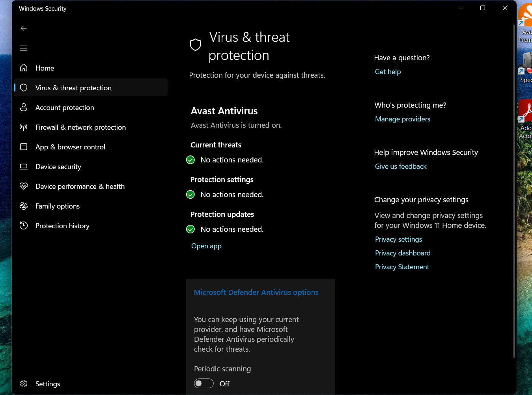
Task: Click the Home house icon
Action: point(24,68)
